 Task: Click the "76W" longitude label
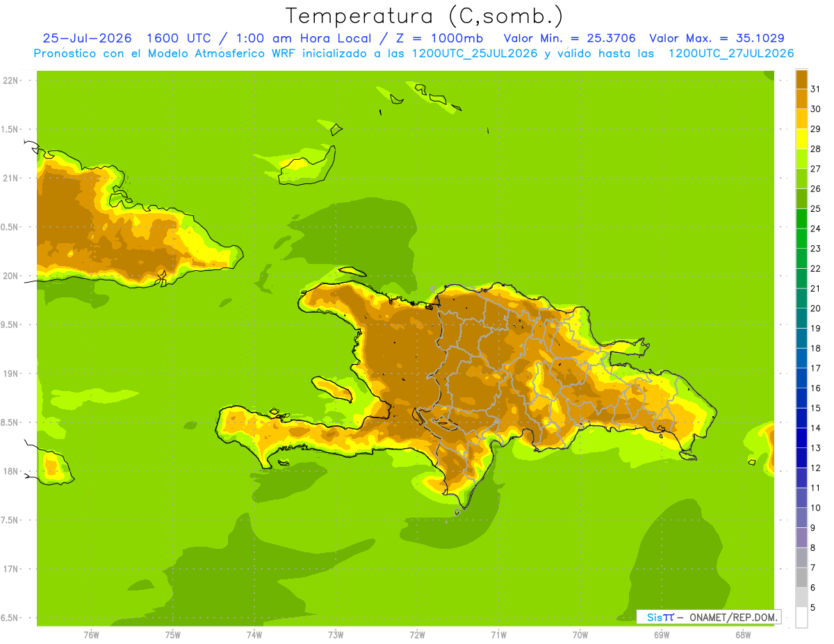91,635
